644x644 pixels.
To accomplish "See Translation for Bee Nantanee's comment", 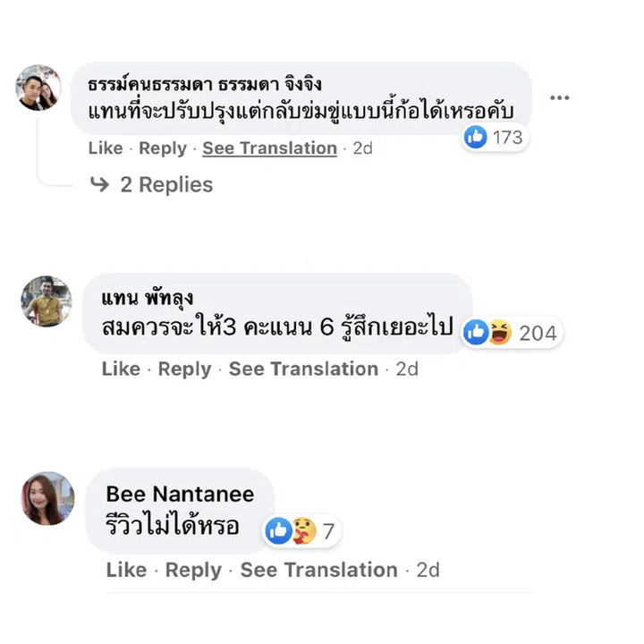I will click(318, 570).
